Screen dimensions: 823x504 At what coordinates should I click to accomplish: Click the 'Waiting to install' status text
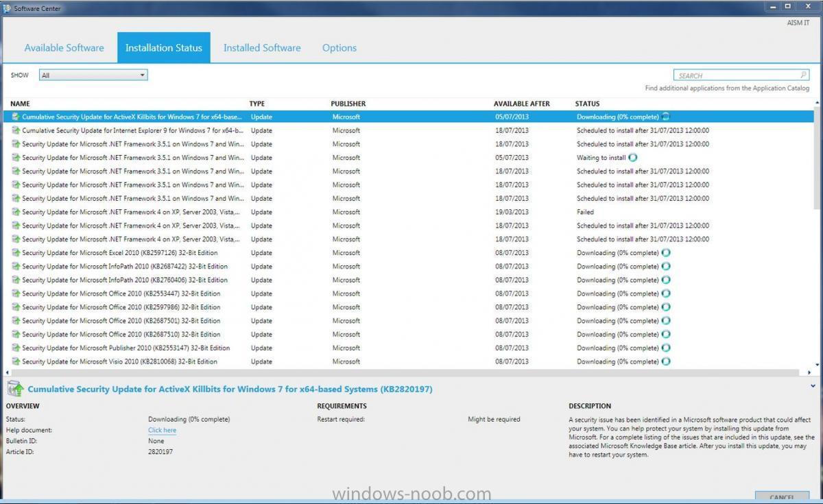tap(601, 158)
